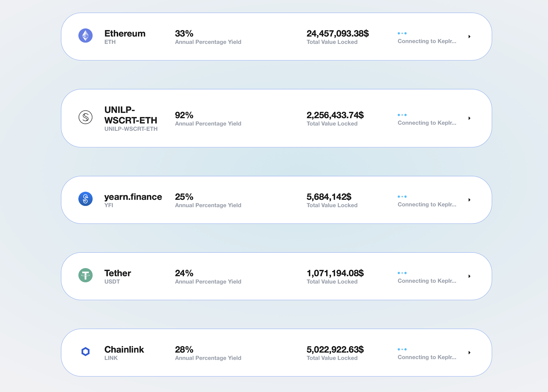Click Total Value Locked label under 1,071,194.08$
The width and height of the screenshot is (548, 392).
click(x=332, y=282)
